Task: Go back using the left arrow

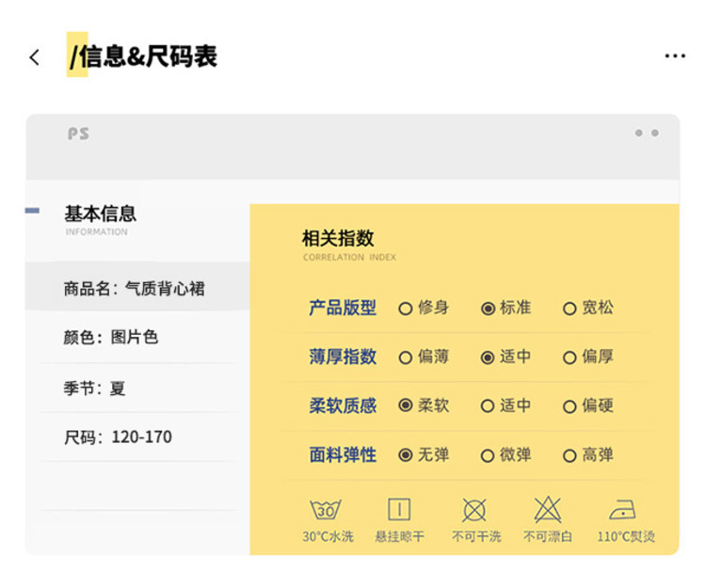Action: [34, 57]
